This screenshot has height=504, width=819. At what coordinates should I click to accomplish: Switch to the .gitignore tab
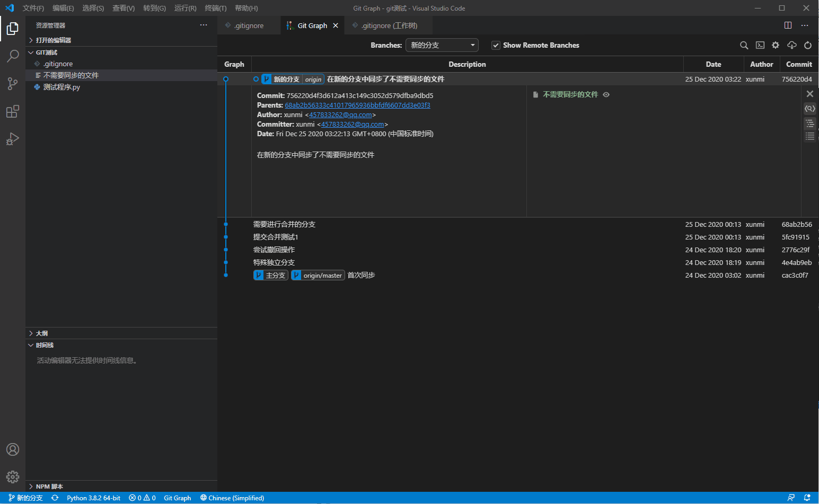249,25
